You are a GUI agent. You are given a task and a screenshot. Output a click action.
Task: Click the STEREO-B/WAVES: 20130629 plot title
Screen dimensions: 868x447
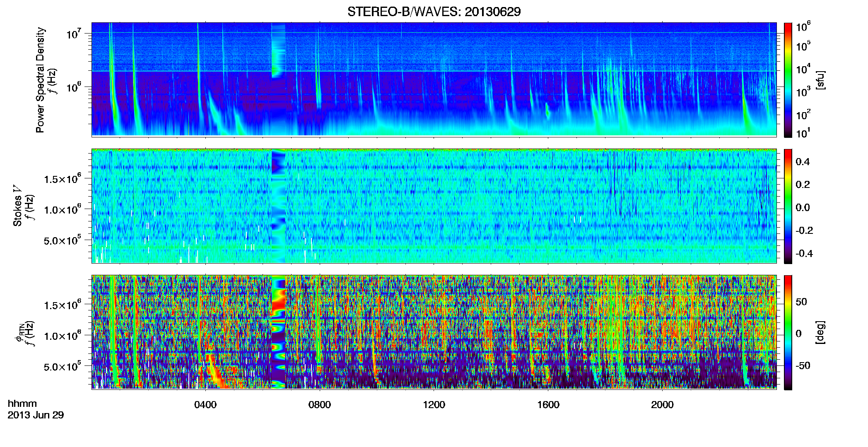(434, 12)
